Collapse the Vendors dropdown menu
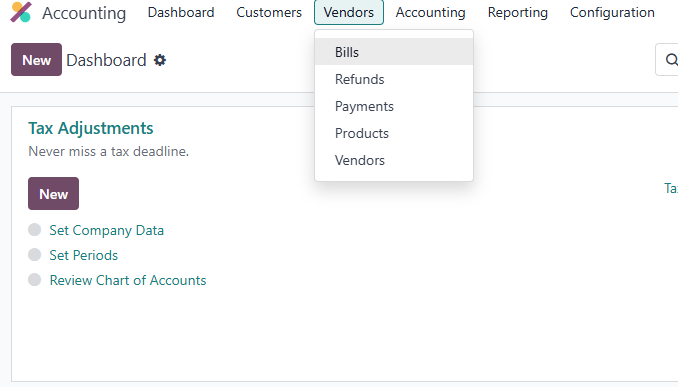Screen dimensions: 678x387 349,13
